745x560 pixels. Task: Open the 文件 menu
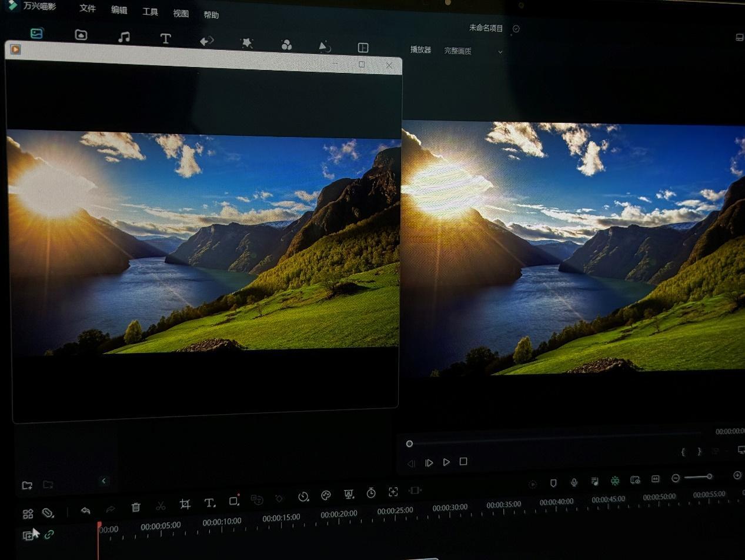click(x=88, y=9)
